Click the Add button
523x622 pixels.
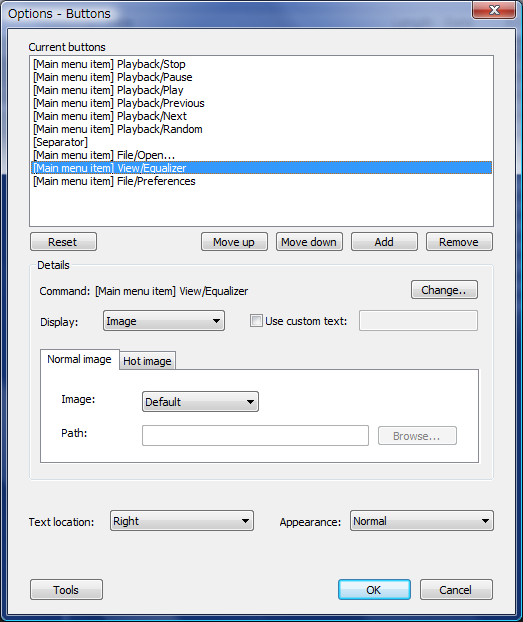pos(384,242)
